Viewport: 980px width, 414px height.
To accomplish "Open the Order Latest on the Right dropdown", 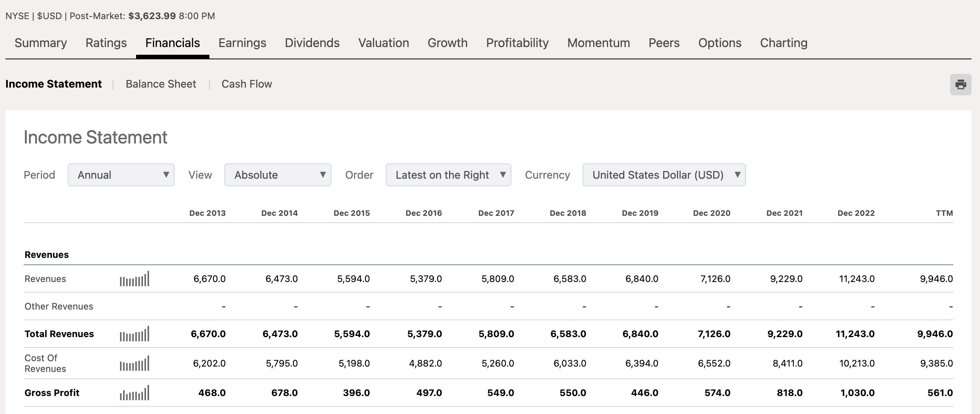I will pos(448,175).
